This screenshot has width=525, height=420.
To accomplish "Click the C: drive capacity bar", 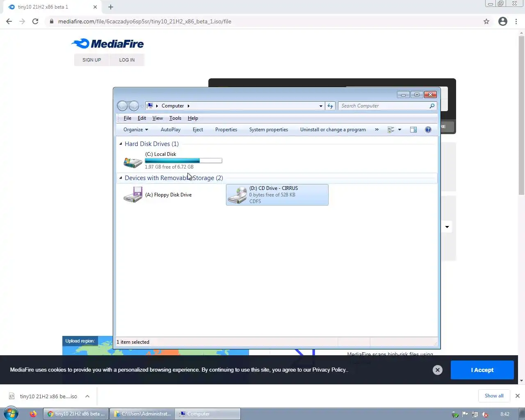I will (x=183, y=161).
